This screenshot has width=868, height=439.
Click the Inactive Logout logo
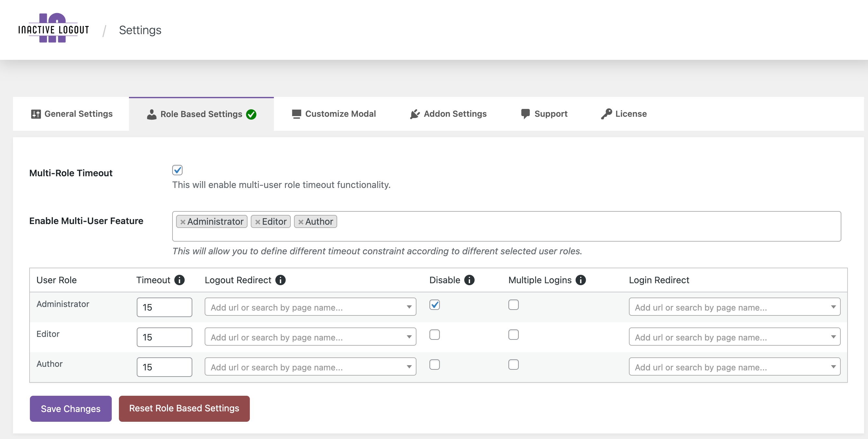[x=54, y=28]
